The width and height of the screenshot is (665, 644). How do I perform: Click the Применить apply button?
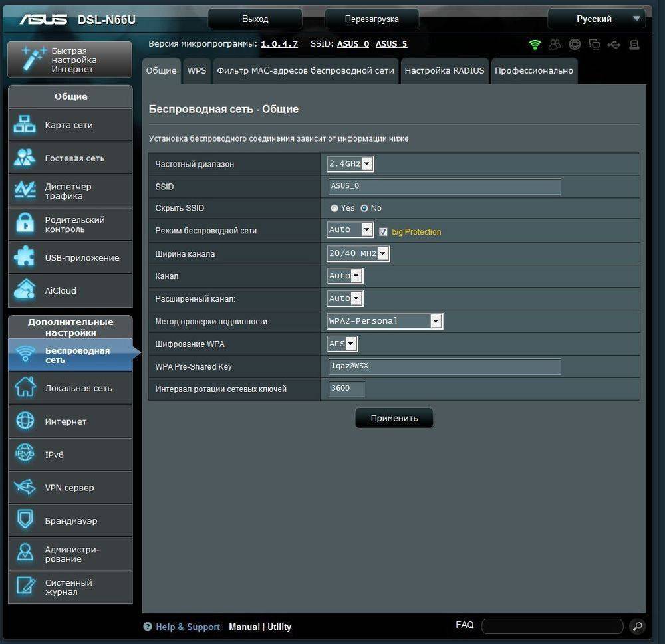[394, 418]
